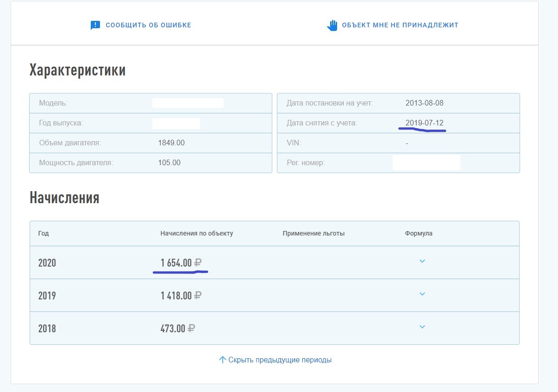Click the blue hand icon
Screen dimensions: 558x392
pyautogui.click(x=332, y=25)
